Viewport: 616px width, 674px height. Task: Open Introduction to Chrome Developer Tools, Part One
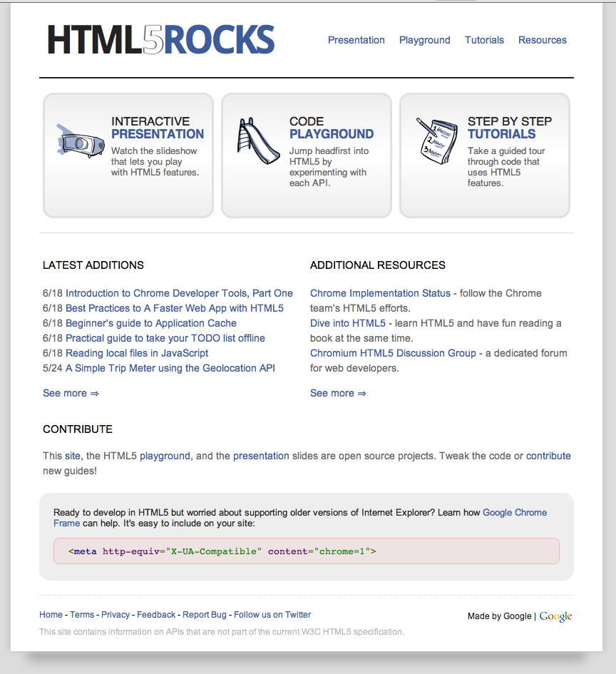(x=179, y=293)
